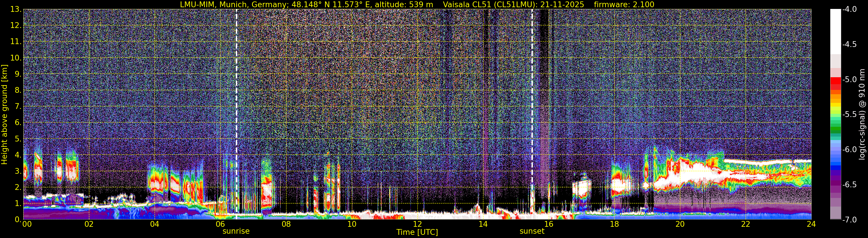The width and height of the screenshot is (868, 238).
Task: Select the 'sunrise' label under the time axis
Action: pyautogui.click(x=236, y=231)
